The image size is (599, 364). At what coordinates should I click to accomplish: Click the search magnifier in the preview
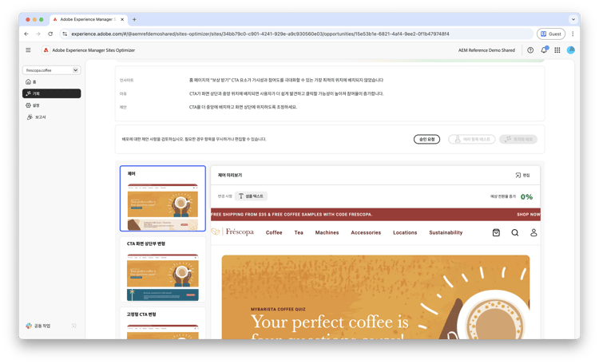click(515, 232)
